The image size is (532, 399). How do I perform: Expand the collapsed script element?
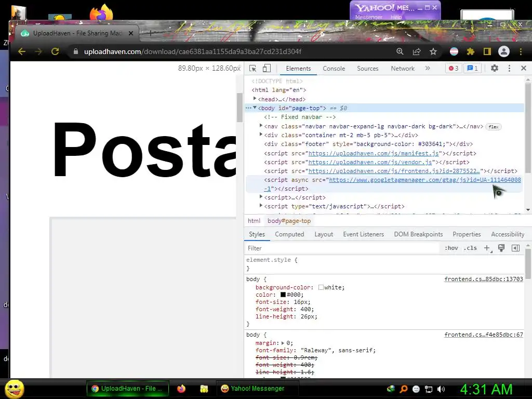261,197
